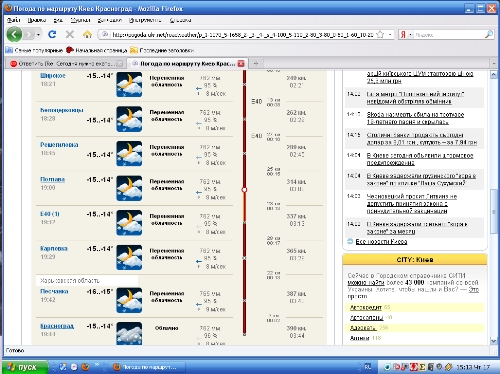Screen dimensions: 500x374
Task: Click the search magnifier icon
Action: 488,34
